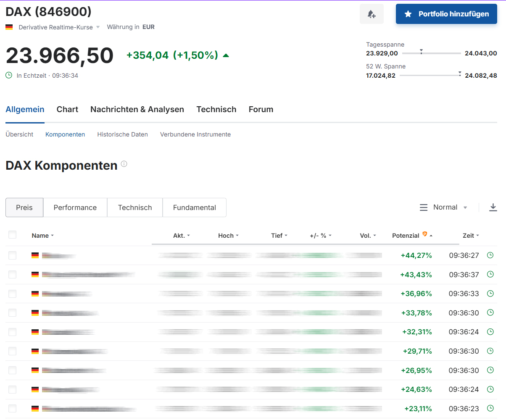Open the Historische Daten sub-tab
The height and width of the screenshot is (420, 506).
pos(123,134)
